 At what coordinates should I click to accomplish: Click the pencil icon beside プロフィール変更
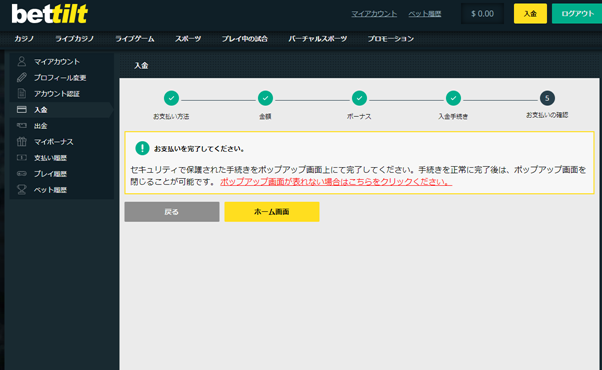click(22, 78)
